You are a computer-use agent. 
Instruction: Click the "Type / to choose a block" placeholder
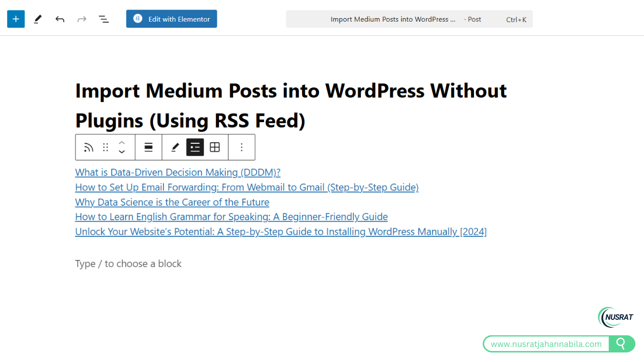coord(128,263)
